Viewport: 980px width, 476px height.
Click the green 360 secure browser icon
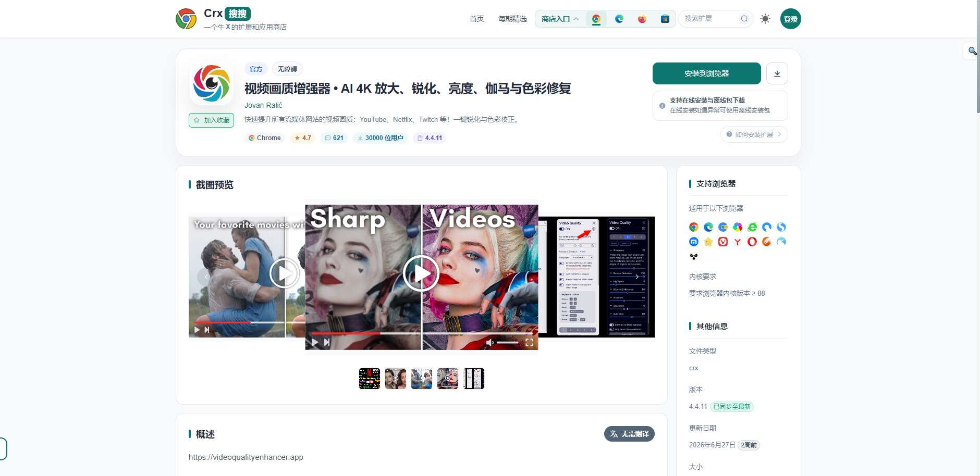pyautogui.click(x=752, y=227)
